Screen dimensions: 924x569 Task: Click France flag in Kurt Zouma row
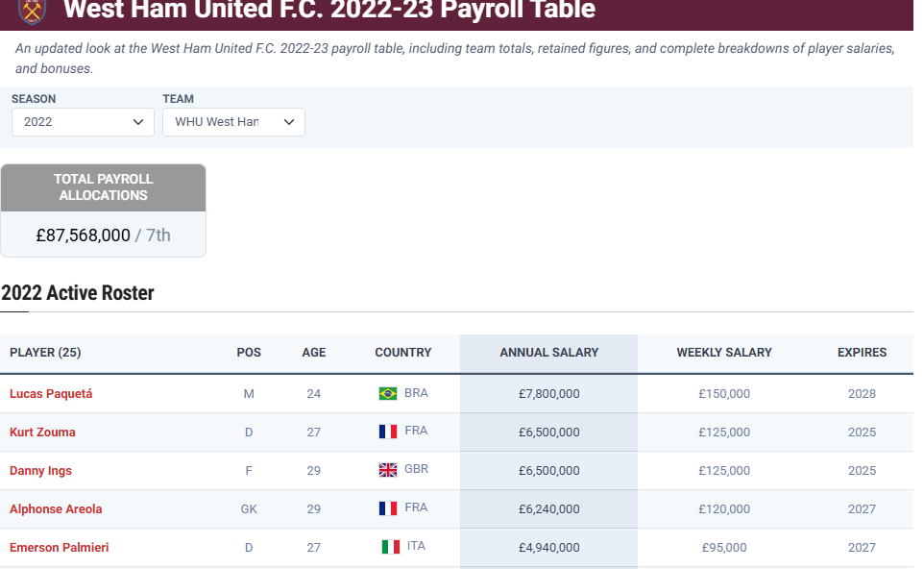[388, 432]
